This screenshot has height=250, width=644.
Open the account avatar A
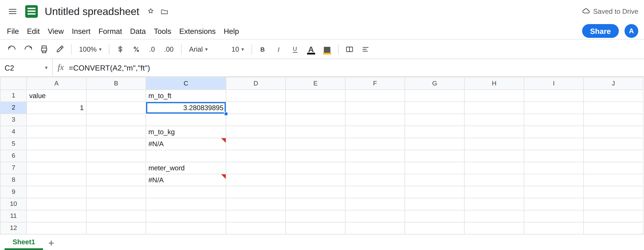tap(631, 31)
